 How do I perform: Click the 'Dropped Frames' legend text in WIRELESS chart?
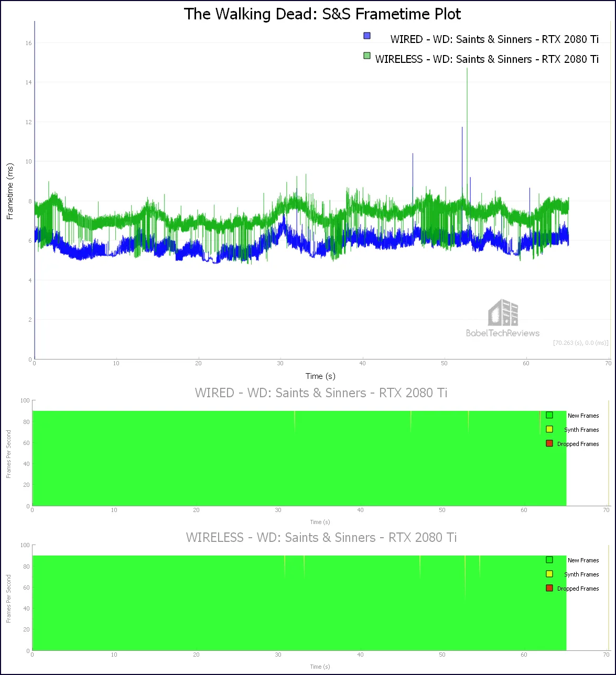click(x=578, y=589)
